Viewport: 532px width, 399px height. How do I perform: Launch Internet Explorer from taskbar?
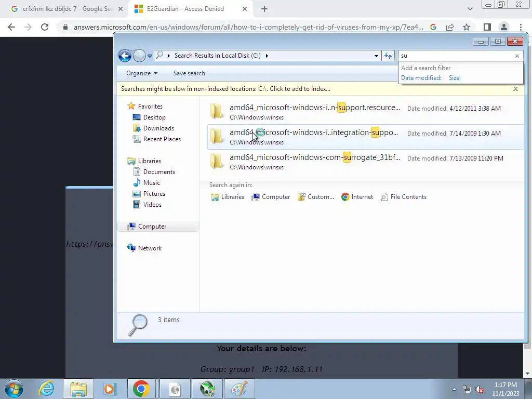46,389
